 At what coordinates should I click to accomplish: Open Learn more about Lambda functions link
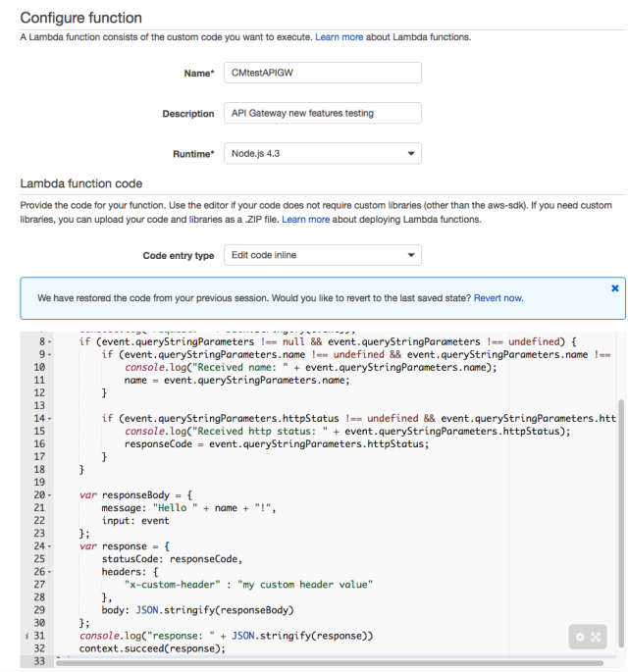[x=340, y=37]
